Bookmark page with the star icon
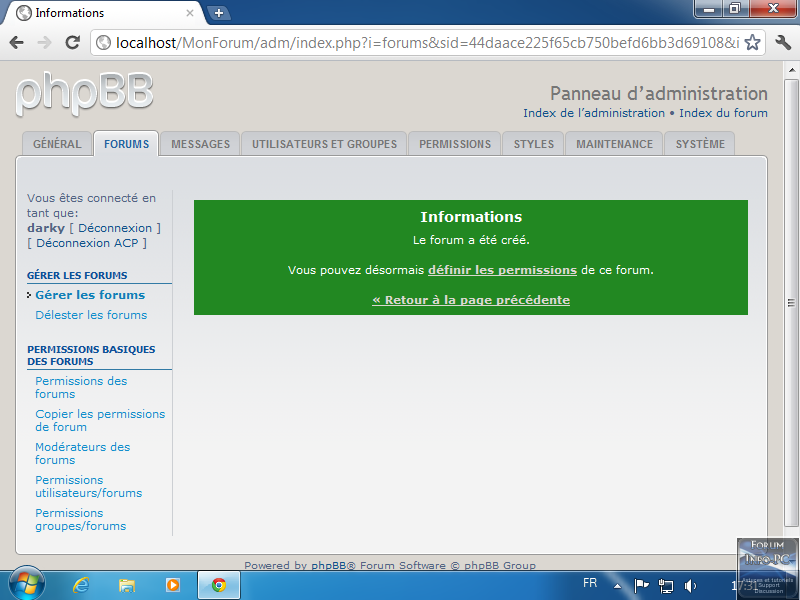This screenshot has height=600, width=800. (752, 42)
